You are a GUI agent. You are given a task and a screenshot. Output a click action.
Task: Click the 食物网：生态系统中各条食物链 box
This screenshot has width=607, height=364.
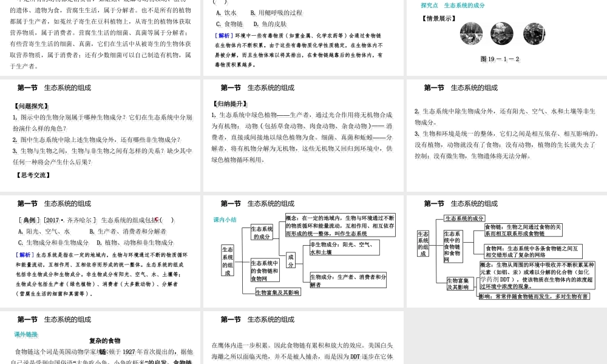point(533,251)
